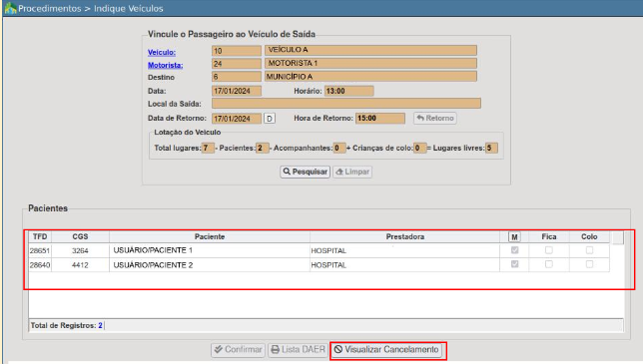This screenshot has height=364, width=643.
Task: Click the Horário field showing 13:00
Action: 349,91
